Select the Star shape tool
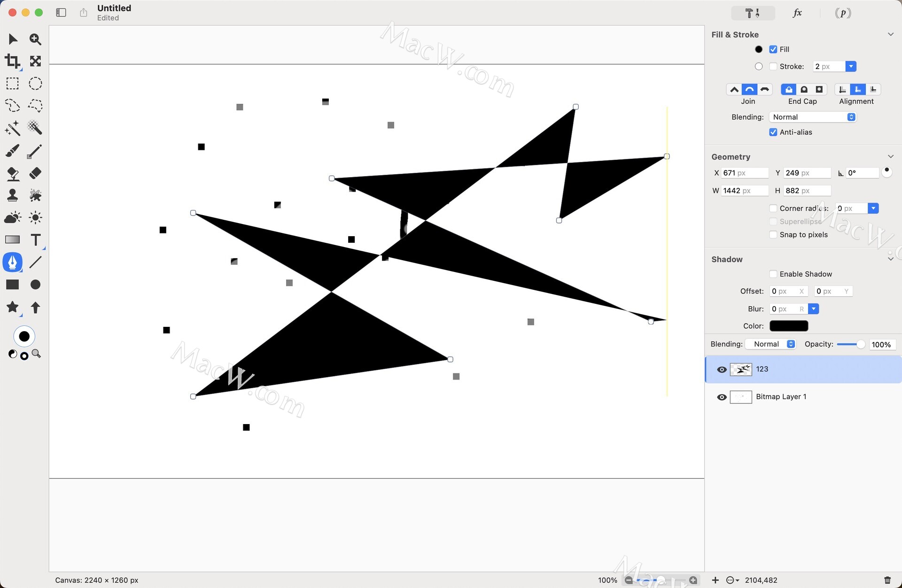Screen dimensions: 902x588 12,307
